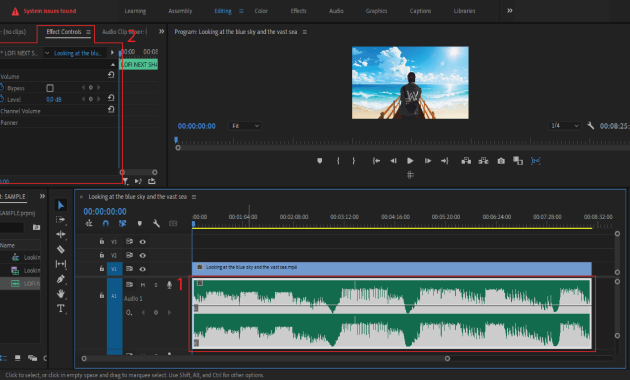Toggle nest sequence insert mode icon

tap(89, 223)
